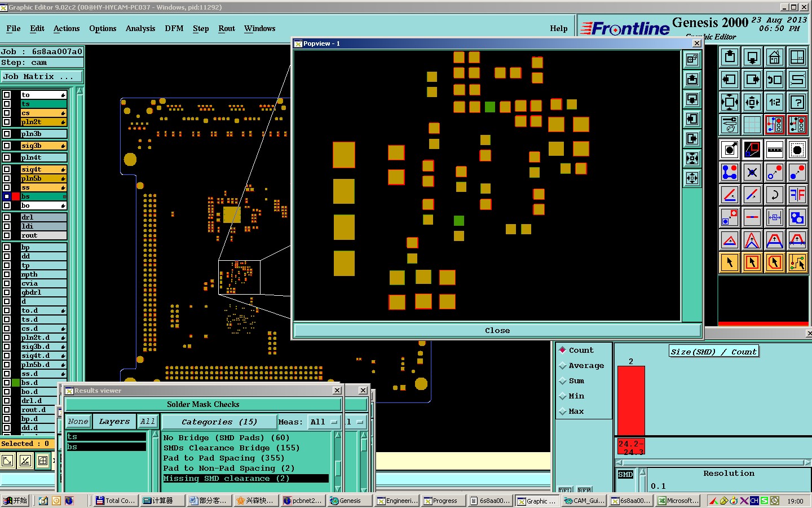The height and width of the screenshot is (508, 812).
Task: Open the Rout menu
Action: [x=227, y=29]
